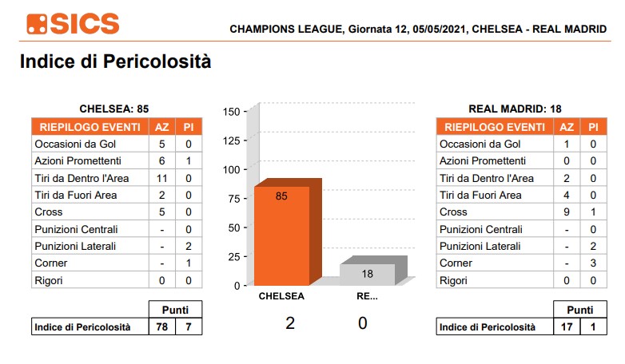Click Chelsea's Tiri da Dentro l'Area value 11
The height and width of the screenshot is (364, 625).
162,178
